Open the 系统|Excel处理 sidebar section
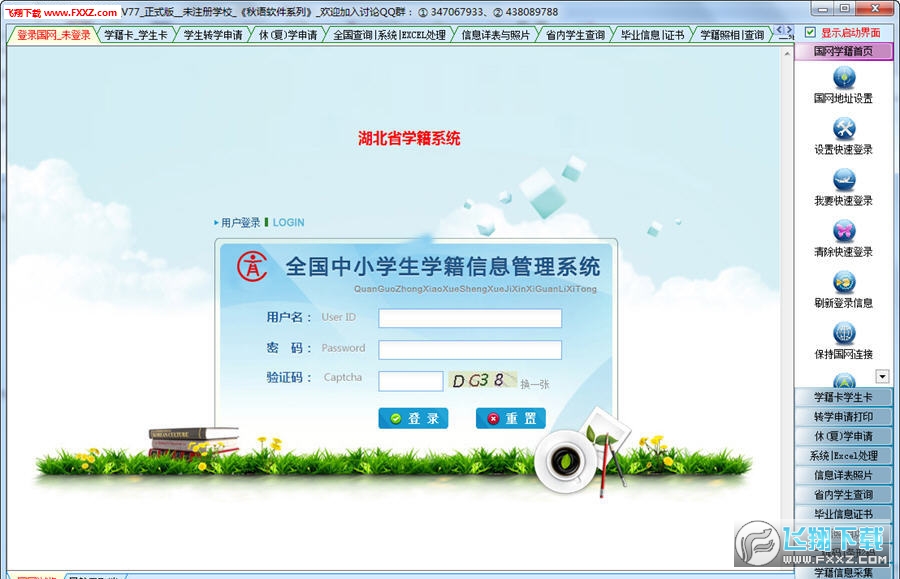 [x=843, y=456]
